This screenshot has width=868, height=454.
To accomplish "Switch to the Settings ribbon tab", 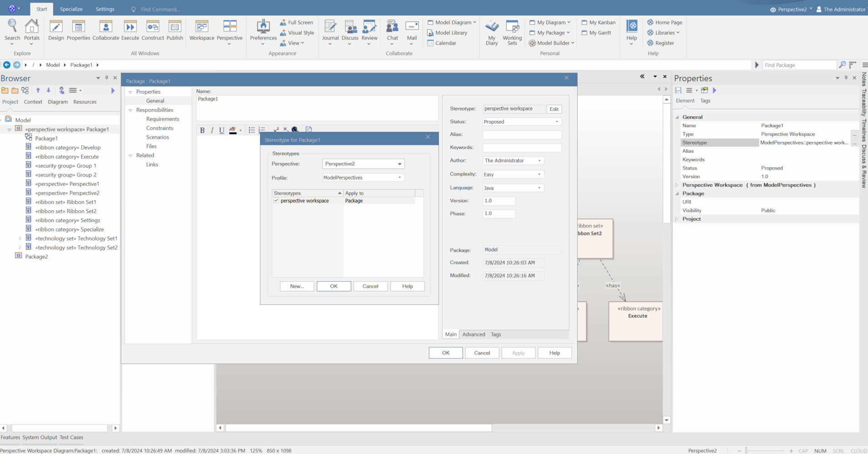I will tap(105, 9).
